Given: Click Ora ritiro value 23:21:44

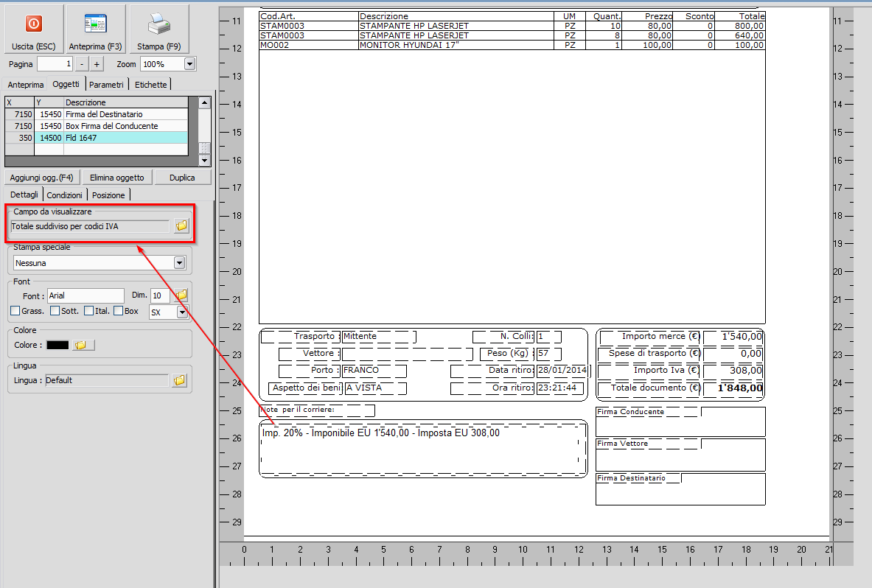Looking at the screenshot, I should click(x=559, y=388).
